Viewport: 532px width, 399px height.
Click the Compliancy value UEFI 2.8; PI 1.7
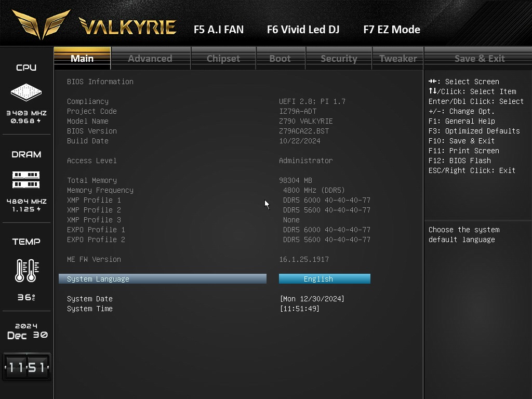(x=312, y=101)
